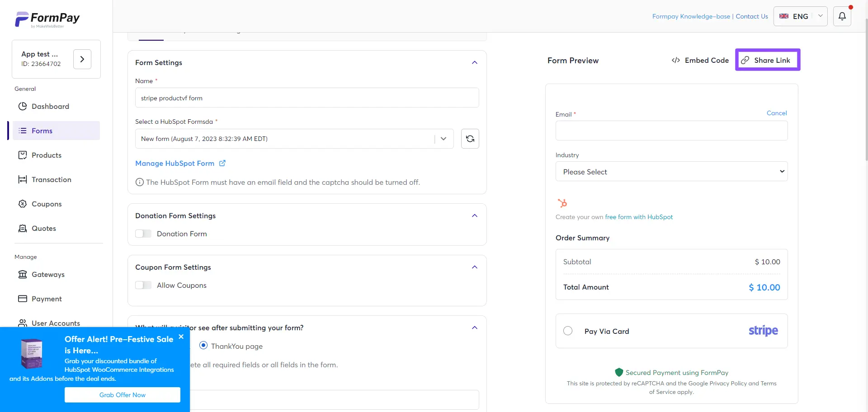Click the FormPay logo
Viewport: 868px width, 412px height.
pyautogui.click(x=47, y=19)
